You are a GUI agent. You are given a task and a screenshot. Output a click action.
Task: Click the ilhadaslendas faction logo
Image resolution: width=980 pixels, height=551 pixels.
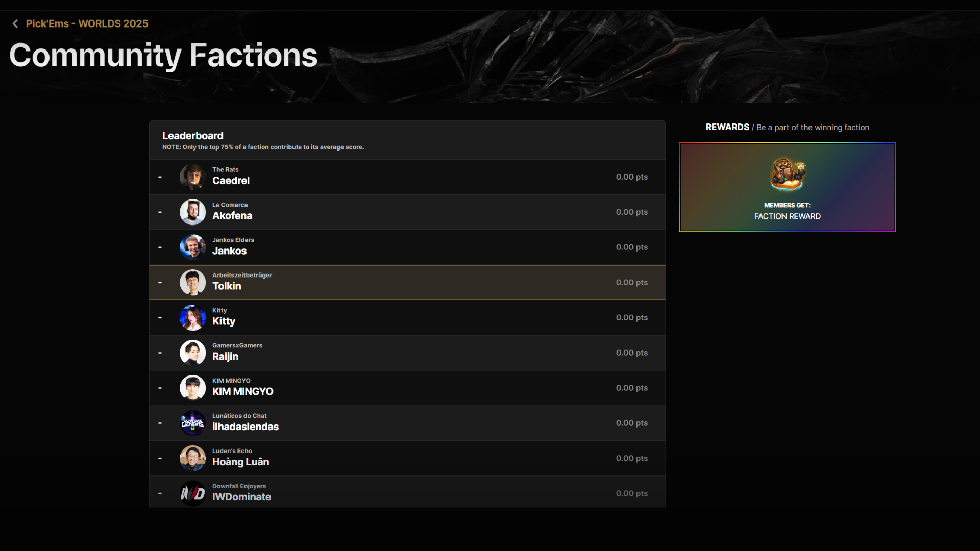pyautogui.click(x=192, y=423)
